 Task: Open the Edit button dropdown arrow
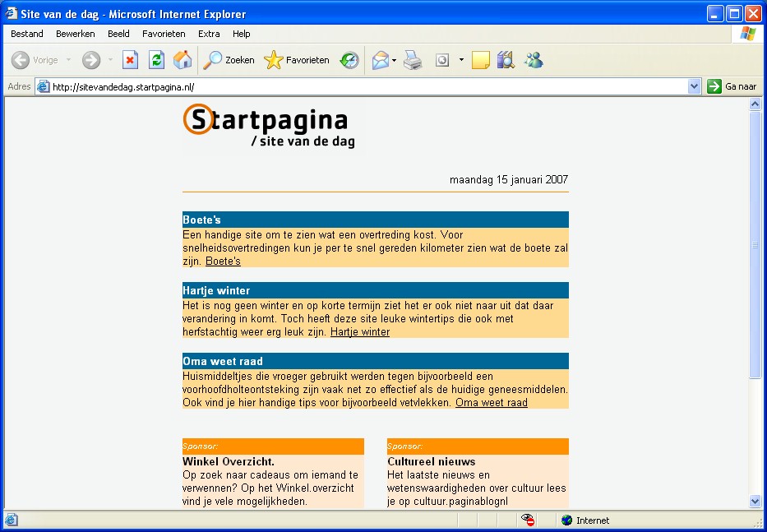click(461, 60)
